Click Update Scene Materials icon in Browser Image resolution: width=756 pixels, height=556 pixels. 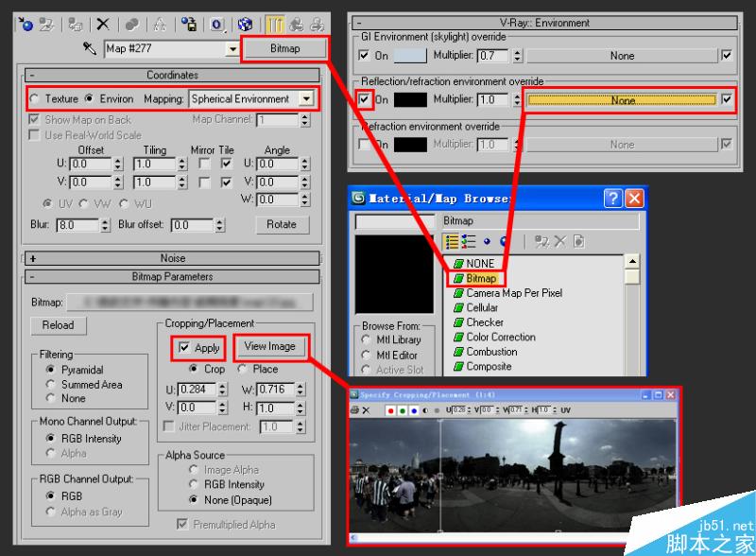tap(541, 241)
